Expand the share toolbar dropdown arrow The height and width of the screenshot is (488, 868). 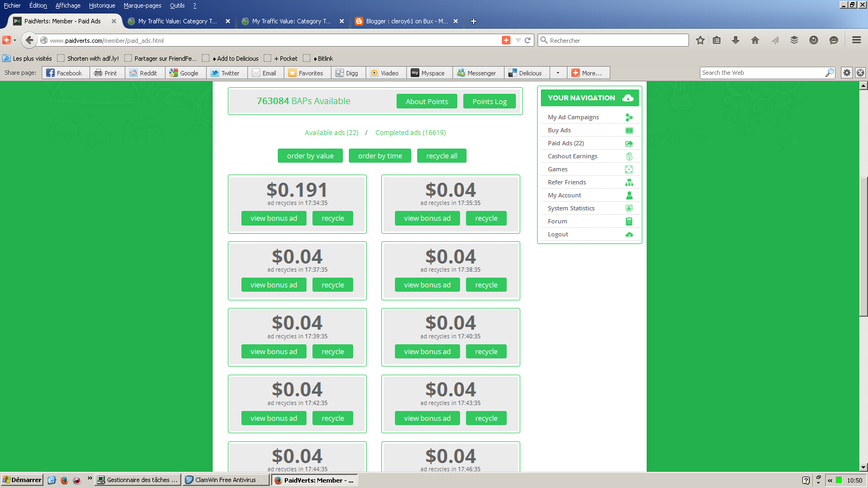[558, 73]
